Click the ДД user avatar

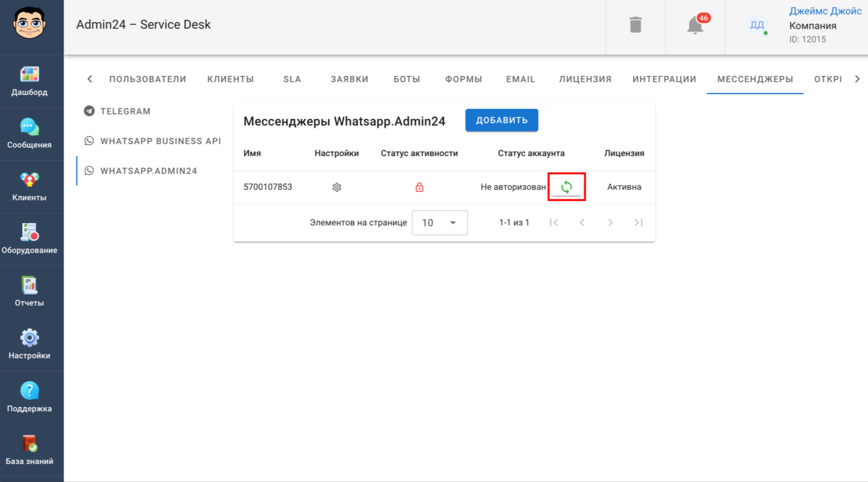[757, 25]
